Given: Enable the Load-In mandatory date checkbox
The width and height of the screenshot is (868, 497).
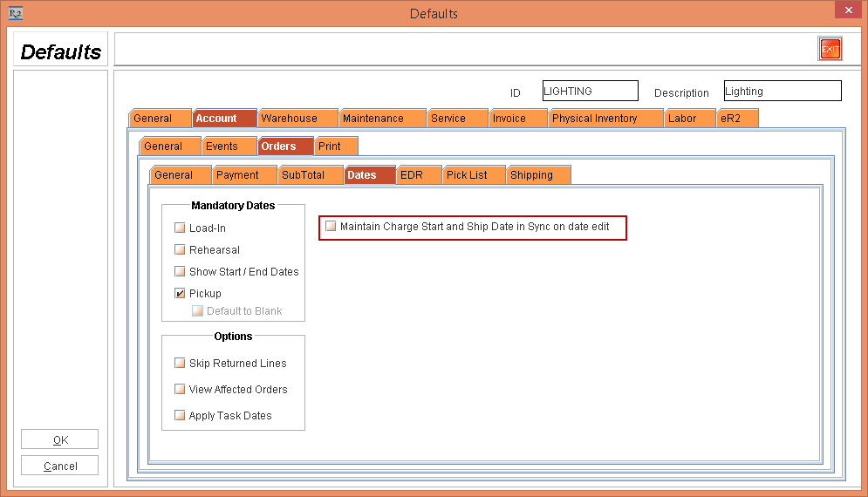Looking at the screenshot, I should (x=181, y=228).
